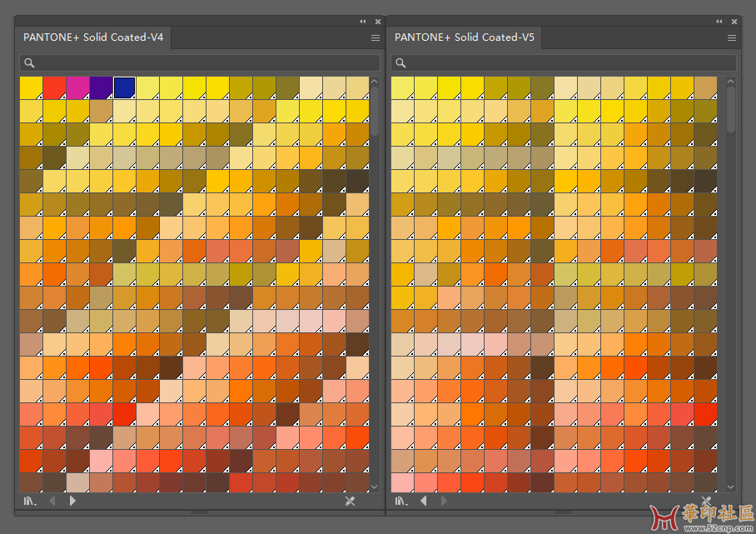Viewport: 756px width, 534px height.
Task: Collapse the PANTONE+ Solid Coated-V5 panel with double arrows
Action: pyautogui.click(x=719, y=21)
